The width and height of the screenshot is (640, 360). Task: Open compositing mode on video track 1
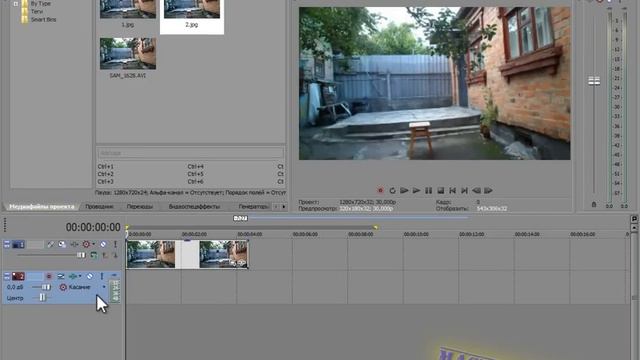click(x=93, y=255)
